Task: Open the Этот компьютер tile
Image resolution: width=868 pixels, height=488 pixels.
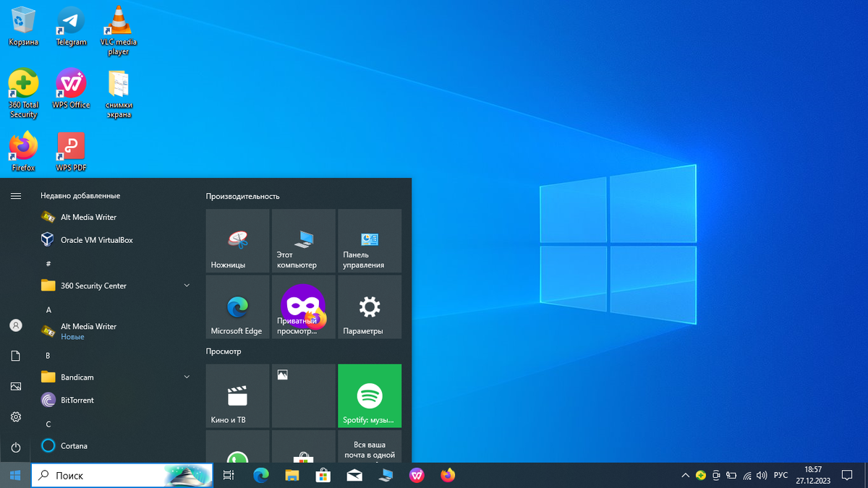Action: click(303, 241)
